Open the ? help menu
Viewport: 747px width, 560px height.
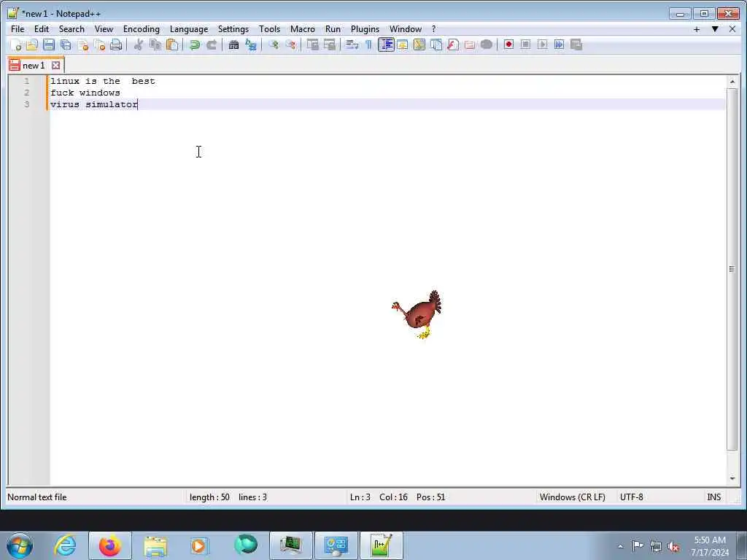[433, 29]
